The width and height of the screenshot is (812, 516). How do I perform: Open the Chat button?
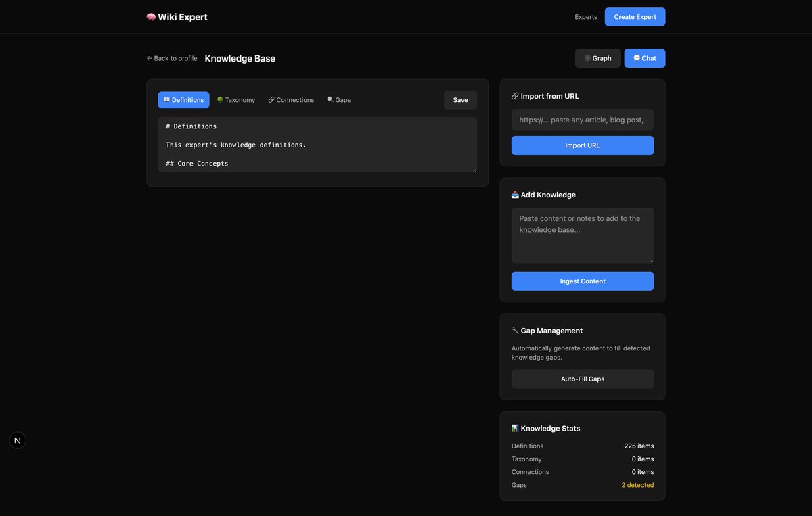pyautogui.click(x=645, y=58)
